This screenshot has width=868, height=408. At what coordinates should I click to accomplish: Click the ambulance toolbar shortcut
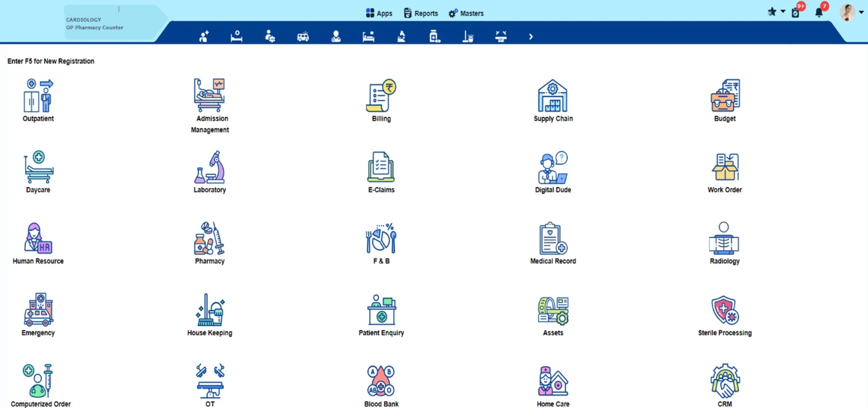(303, 37)
